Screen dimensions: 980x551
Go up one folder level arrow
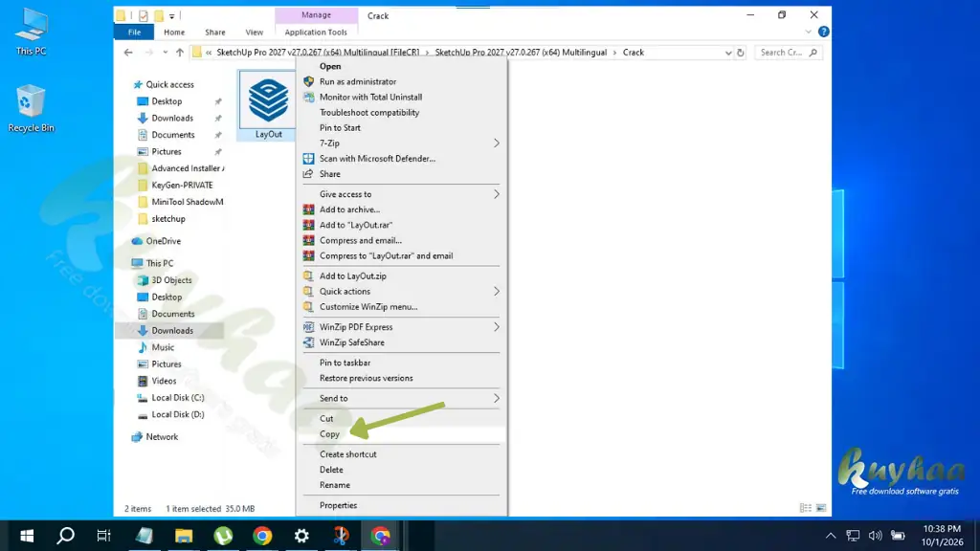[180, 53]
